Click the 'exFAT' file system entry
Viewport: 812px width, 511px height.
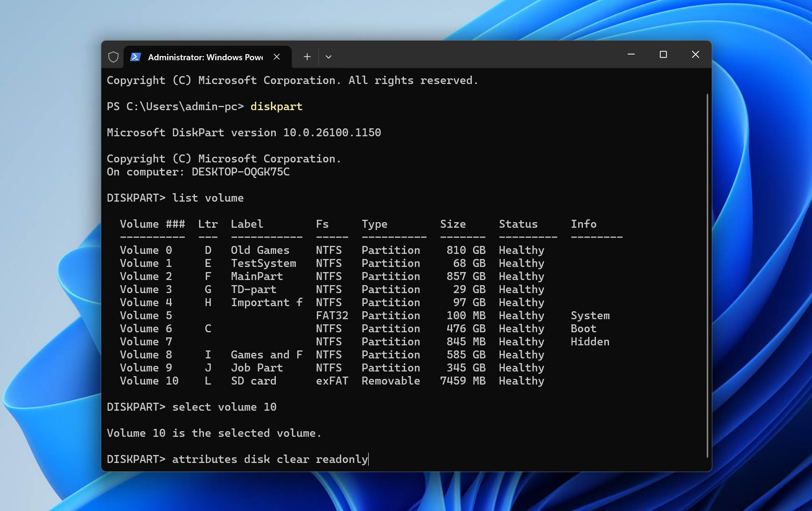[x=332, y=381]
